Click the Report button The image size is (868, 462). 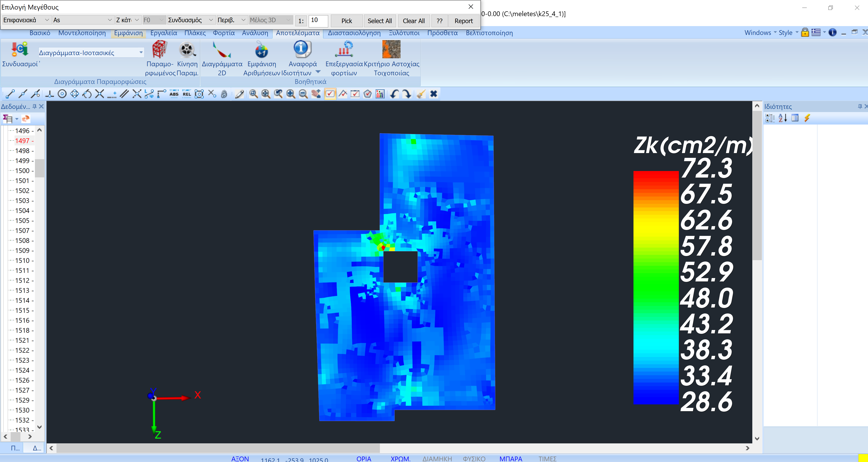(x=463, y=21)
